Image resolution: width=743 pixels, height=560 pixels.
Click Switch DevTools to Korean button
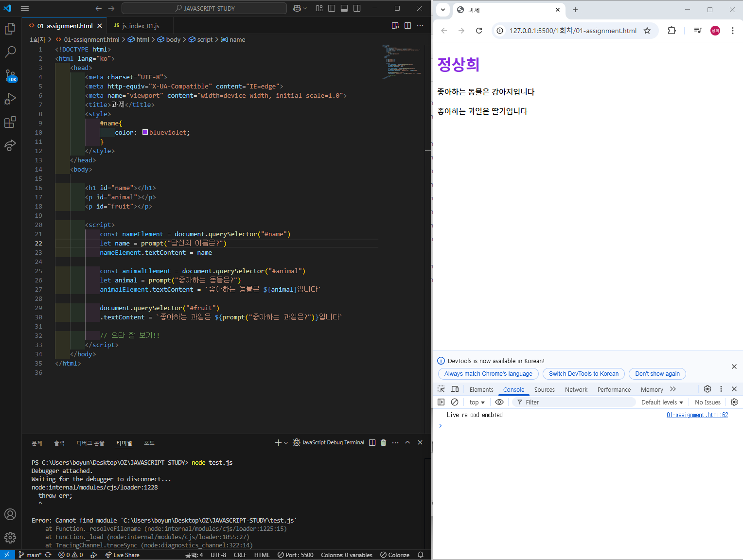[584, 374]
